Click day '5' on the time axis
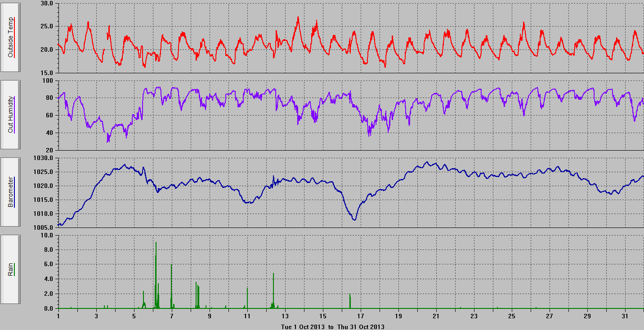Image resolution: width=644 pixels, height=330 pixels. pos(134,316)
